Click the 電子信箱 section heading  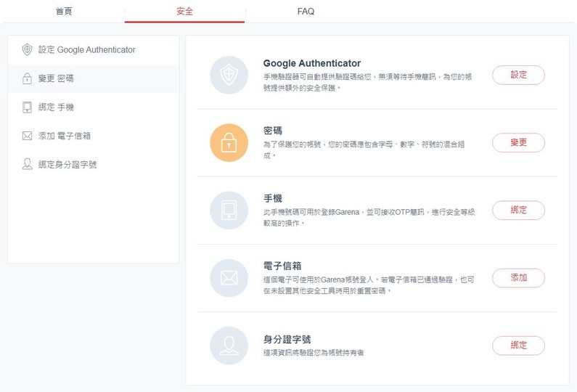point(282,266)
